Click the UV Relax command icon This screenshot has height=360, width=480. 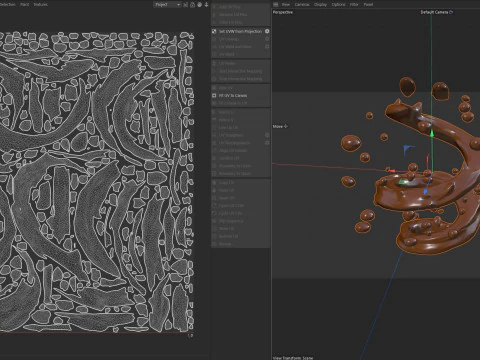[214, 63]
